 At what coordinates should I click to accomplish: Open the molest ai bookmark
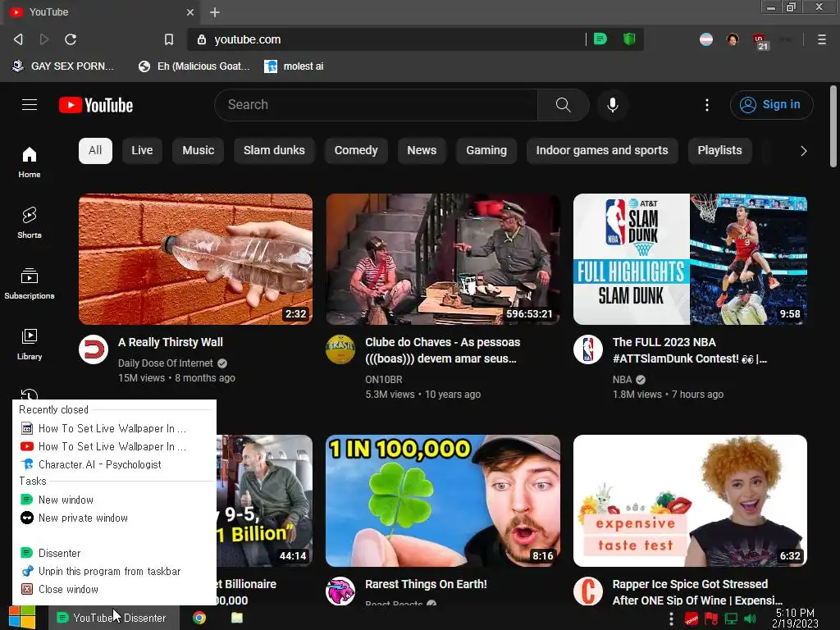(294, 66)
